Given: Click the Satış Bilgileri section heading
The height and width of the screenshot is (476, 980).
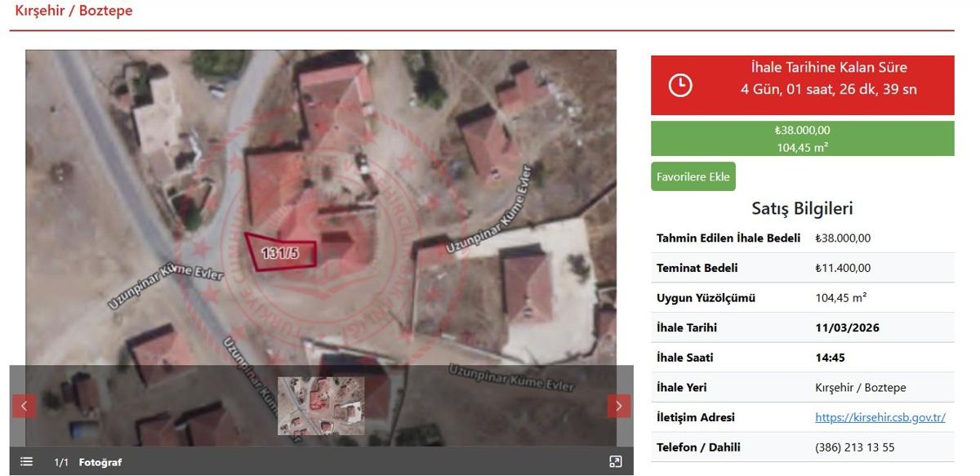Looking at the screenshot, I should tap(802, 208).
